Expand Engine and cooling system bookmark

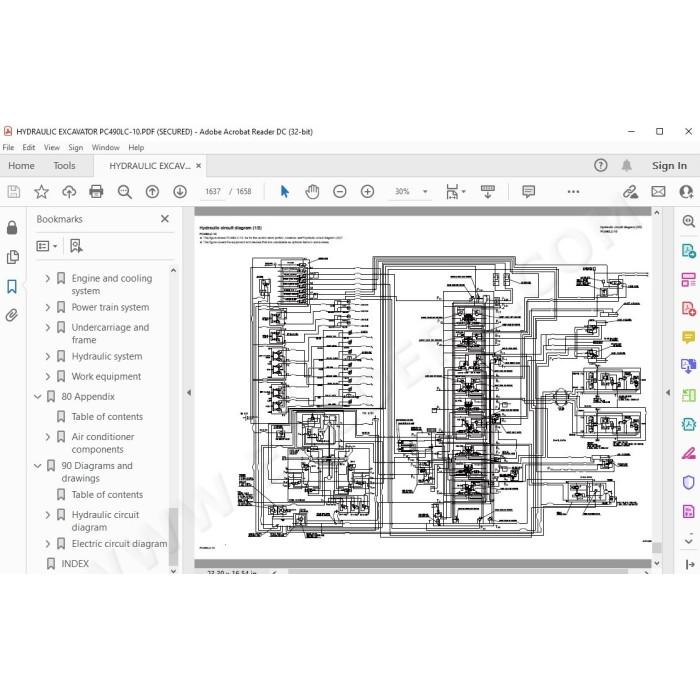point(47,278)
